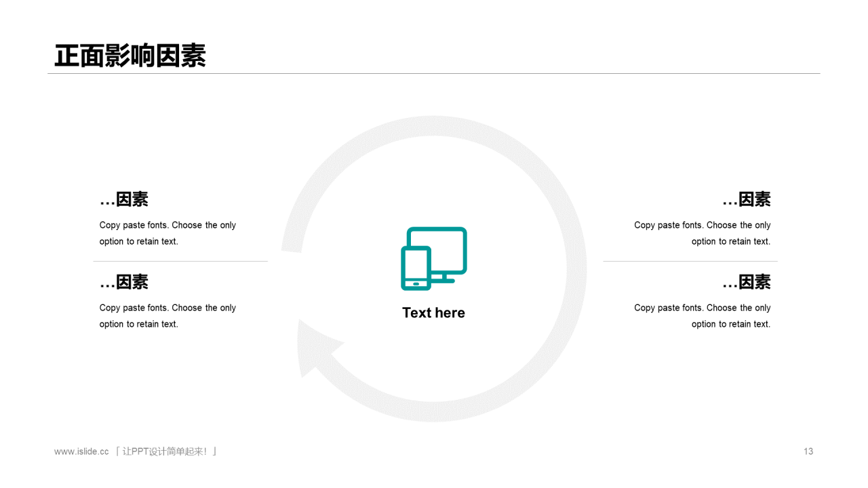The image size is (868, 488).
Task: Select the divider line between the right headings
Action: click(x=690, y=261)
